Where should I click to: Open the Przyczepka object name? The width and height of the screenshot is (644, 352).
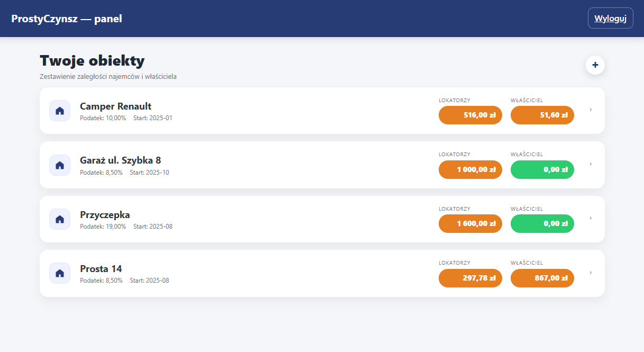pyautogui.click(x=105, y=215)
